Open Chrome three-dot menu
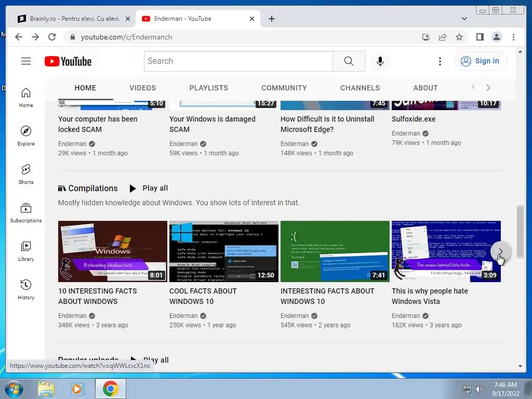The image size is (532, 399). point(513,37)
